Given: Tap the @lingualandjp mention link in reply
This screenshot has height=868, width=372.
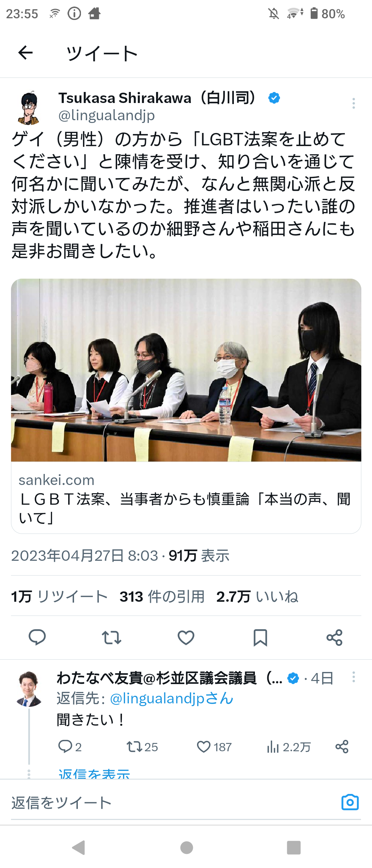Looking at the screenshot, I should click(x=172, y=699).
